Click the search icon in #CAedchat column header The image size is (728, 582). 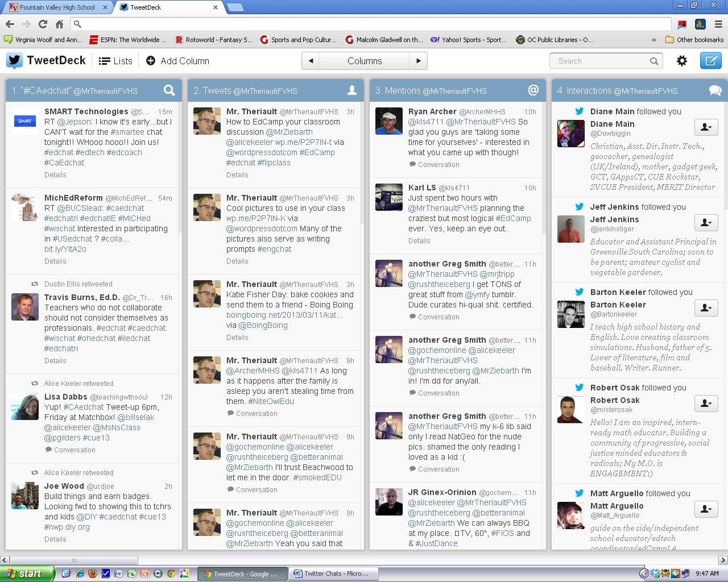169,90
